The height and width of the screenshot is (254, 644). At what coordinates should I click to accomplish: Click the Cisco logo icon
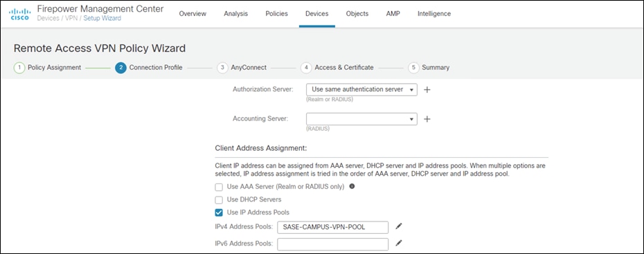[x=19, y=14]
